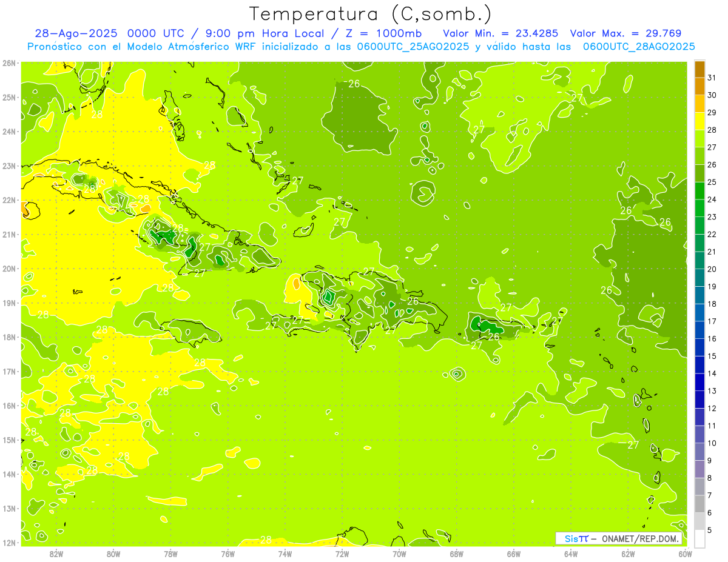The height and width of the screenshot is (562, 728).
Task: Pick the teal legend swatch between 19 and 20
Action: pos(699,278)
